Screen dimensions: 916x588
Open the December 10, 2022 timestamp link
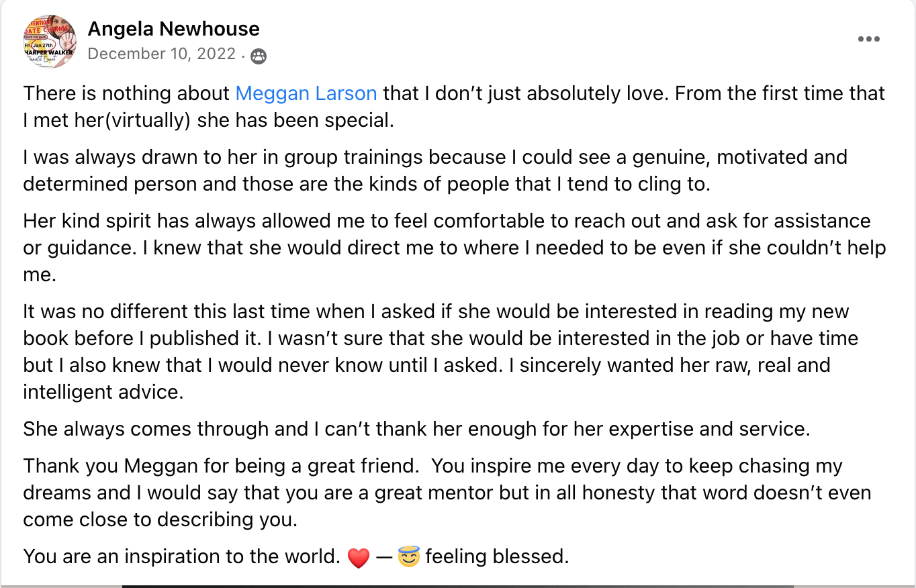[162, 54]
